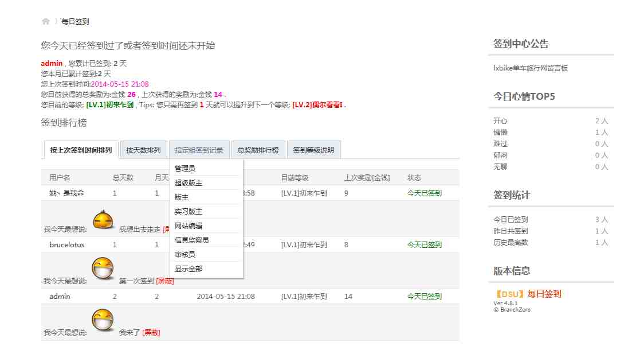Switch to 总奖励排行榜 tab
Viewport: 644px width, 358px height.
point(258,150)
